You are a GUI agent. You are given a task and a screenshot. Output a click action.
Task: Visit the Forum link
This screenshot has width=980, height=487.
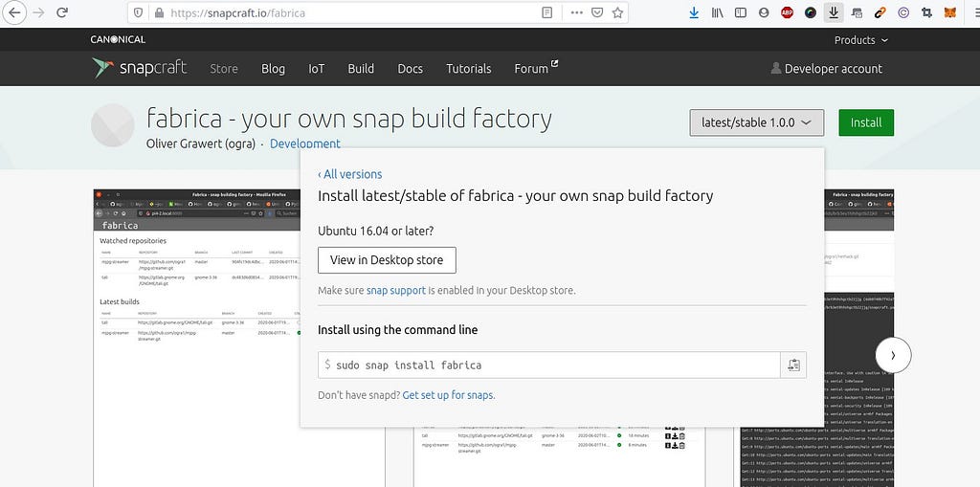point(536,68)
